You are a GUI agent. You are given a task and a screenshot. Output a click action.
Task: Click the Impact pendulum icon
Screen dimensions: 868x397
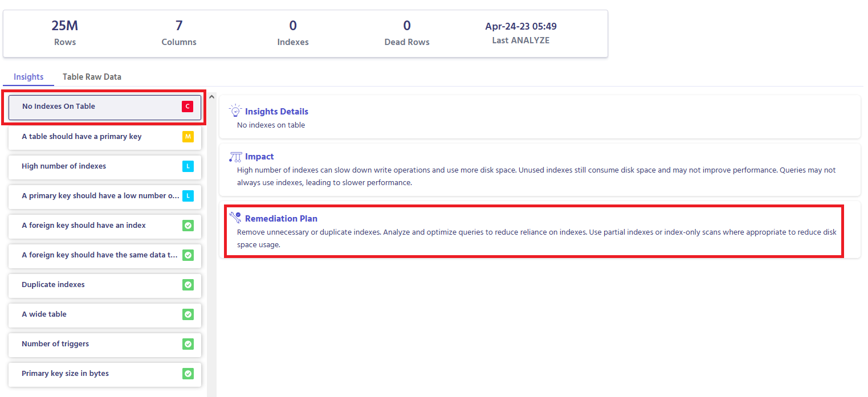pyautogui.click(x=235, y=157)
